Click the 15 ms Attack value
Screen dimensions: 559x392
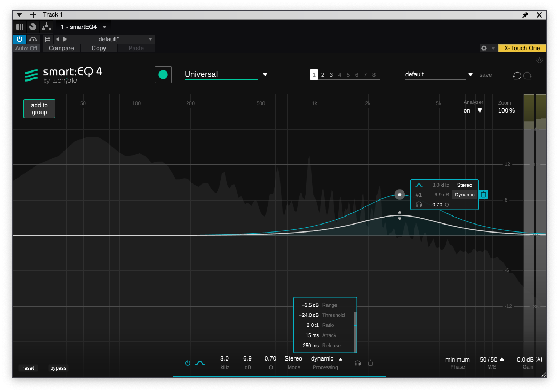click(x=312, y=335)
